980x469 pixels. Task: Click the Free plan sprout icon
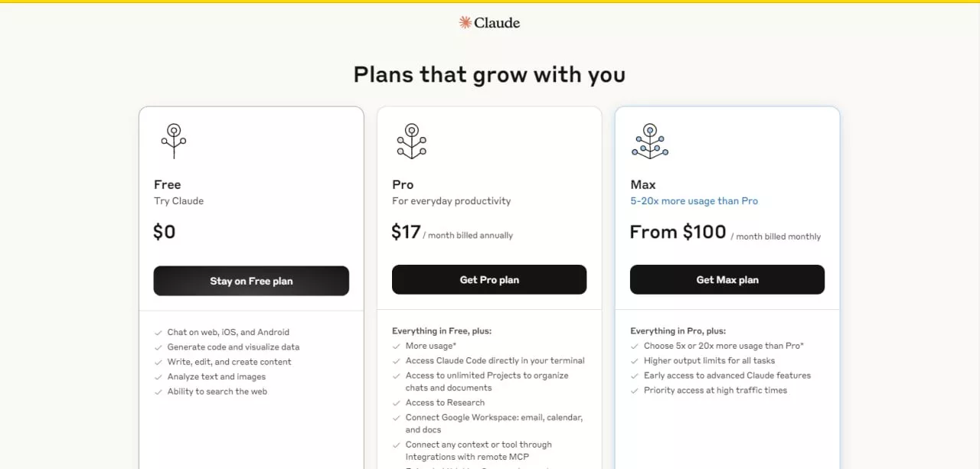click(174, 141)
